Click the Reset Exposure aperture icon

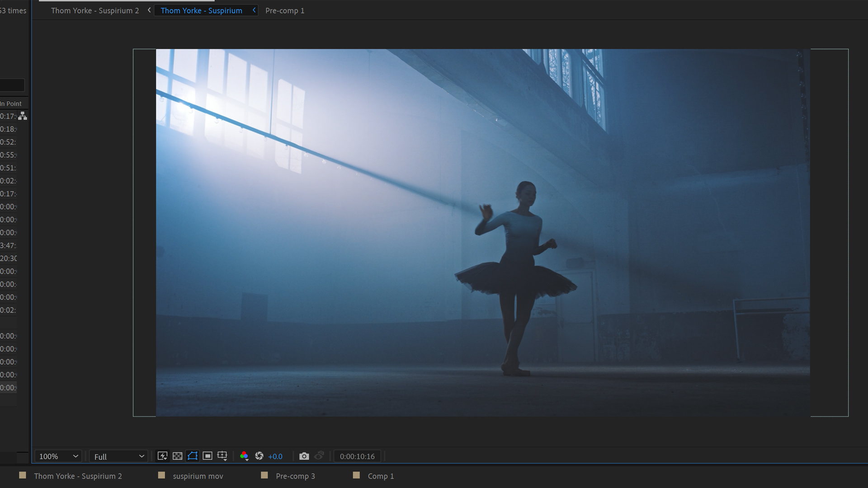tap(259, 456)
